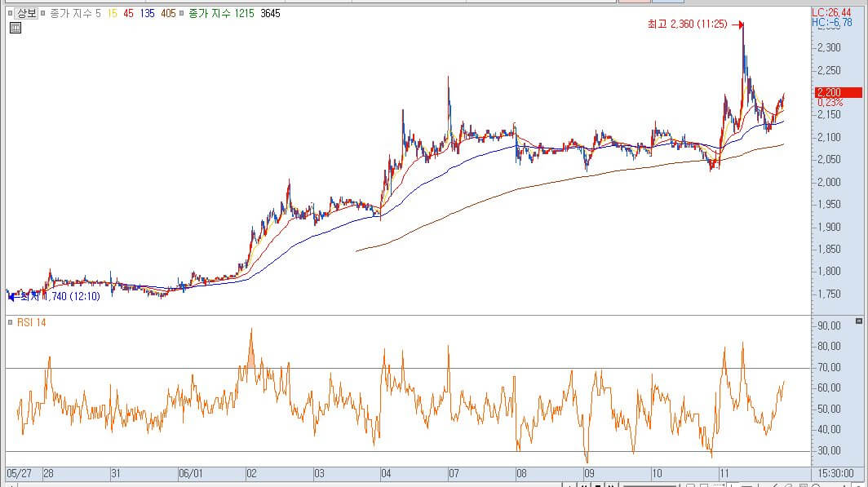This screenshot has height=487, width=868.
Task: Click the 0.23% change value
Action: point(830,103)
